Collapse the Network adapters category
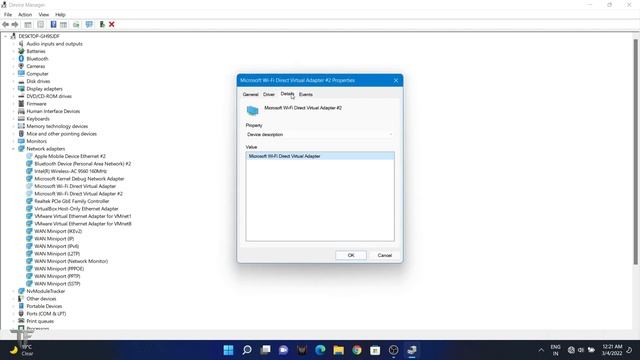This screenshot has height=360, width=640. click(x=13, y=149)
